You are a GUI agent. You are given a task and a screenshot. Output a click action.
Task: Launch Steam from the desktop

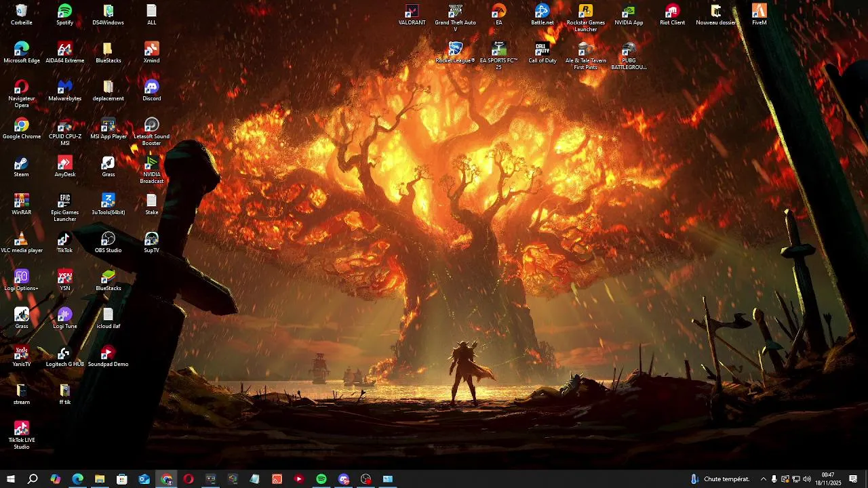click(22, 167)
